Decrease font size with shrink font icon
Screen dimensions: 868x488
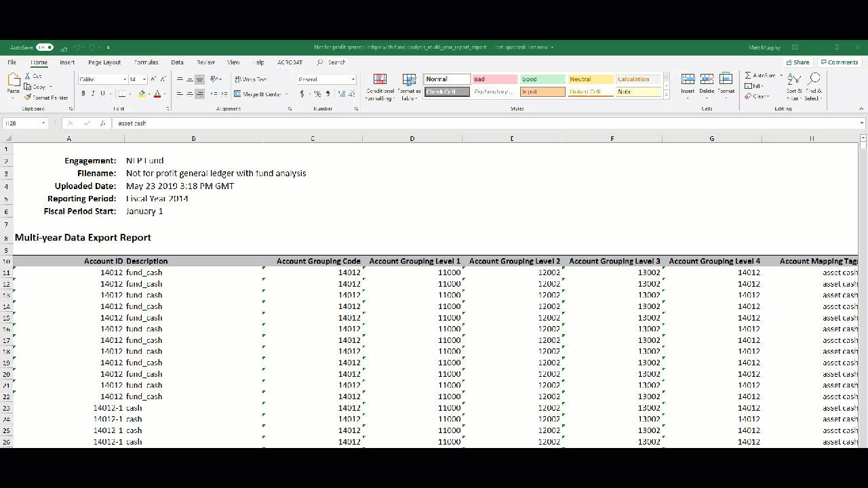coord(163,79)
